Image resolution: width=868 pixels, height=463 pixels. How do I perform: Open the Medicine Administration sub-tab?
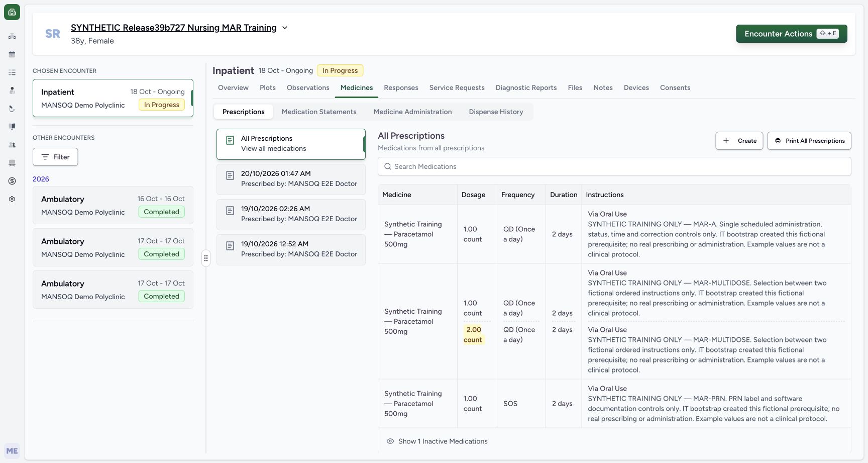[412, 112]
